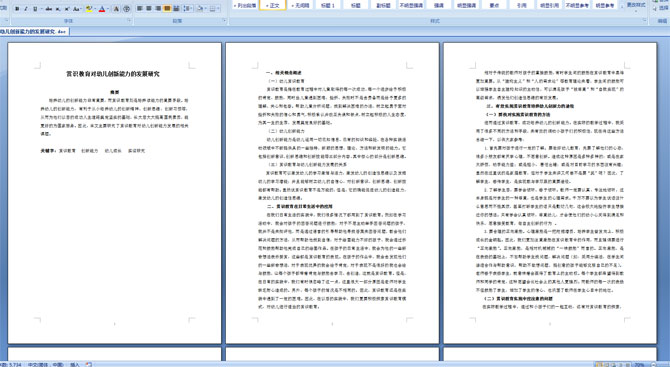Open the Font dialog launcher
The height and width of the screenshot is (367, 670).
(x=129, y=20)
